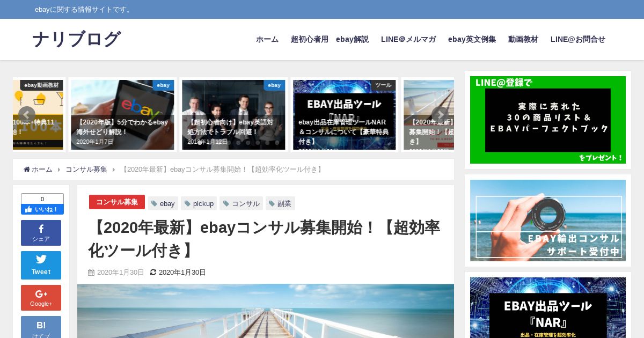Click the carousel next arrow
This screenshot has height=338, width=644.
[440, 115]
